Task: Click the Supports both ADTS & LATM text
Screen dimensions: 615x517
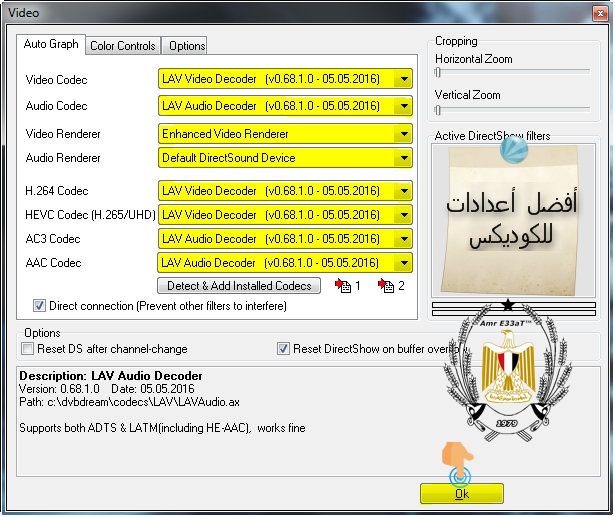Action: (x=162, y=428)
